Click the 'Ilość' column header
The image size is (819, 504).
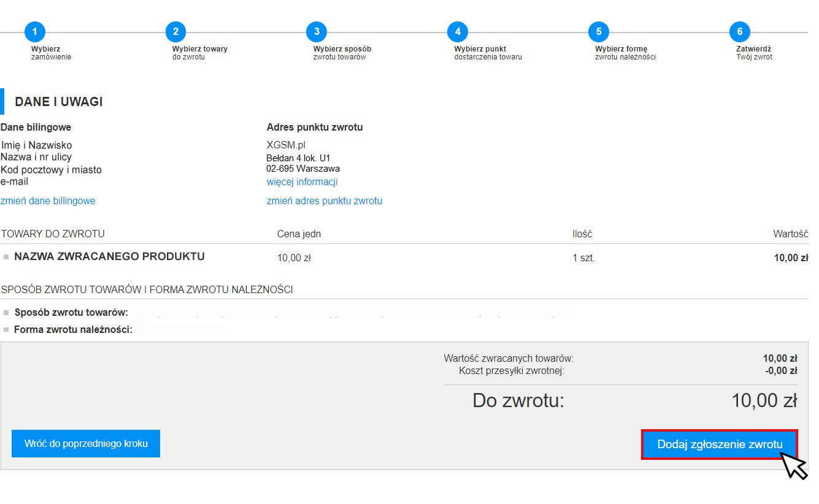click(x=582, y=234)
